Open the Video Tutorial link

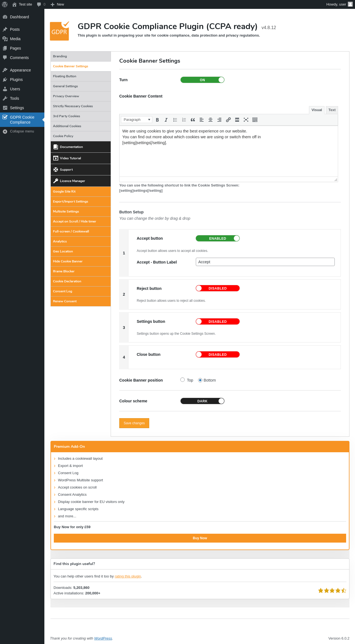(81, 158)
